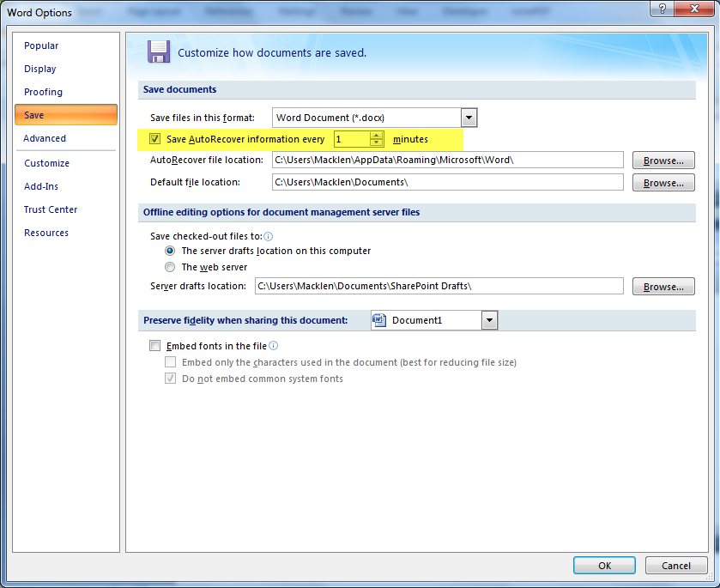Cancel the Word Options dialog
Screen dimensions: 720x588
[x=676, y=566]
